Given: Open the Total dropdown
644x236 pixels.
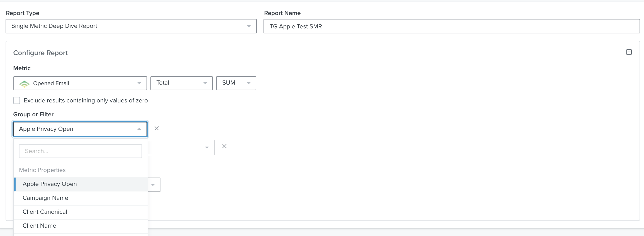Looking at the screenshot, I should 181,83.
